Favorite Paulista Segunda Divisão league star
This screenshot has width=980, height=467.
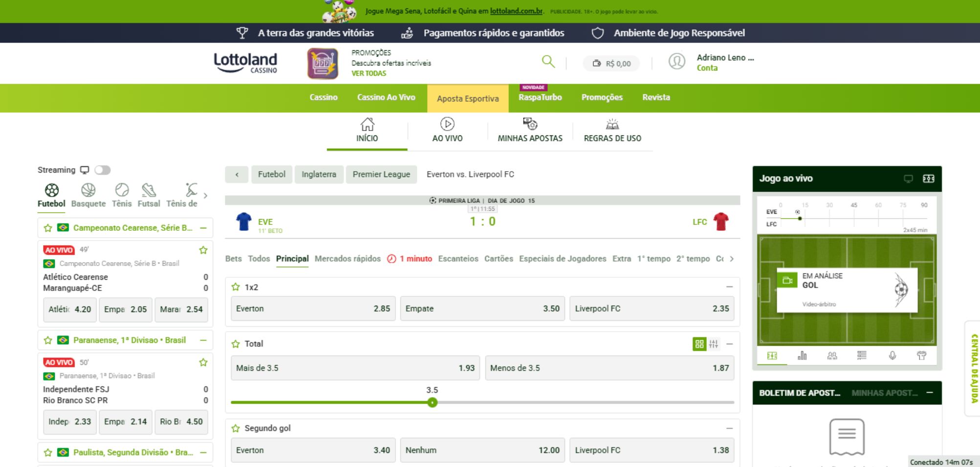pyautogui.click(x=48, y=453)
